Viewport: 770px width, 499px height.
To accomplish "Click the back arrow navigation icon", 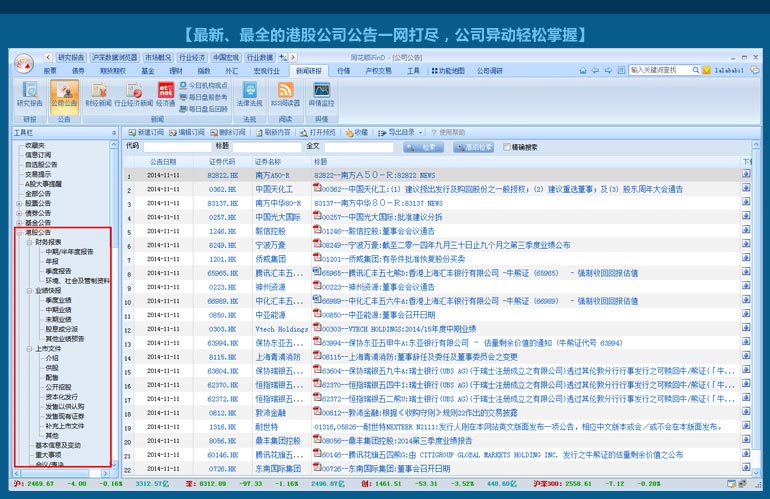I will tap(595, 71).
